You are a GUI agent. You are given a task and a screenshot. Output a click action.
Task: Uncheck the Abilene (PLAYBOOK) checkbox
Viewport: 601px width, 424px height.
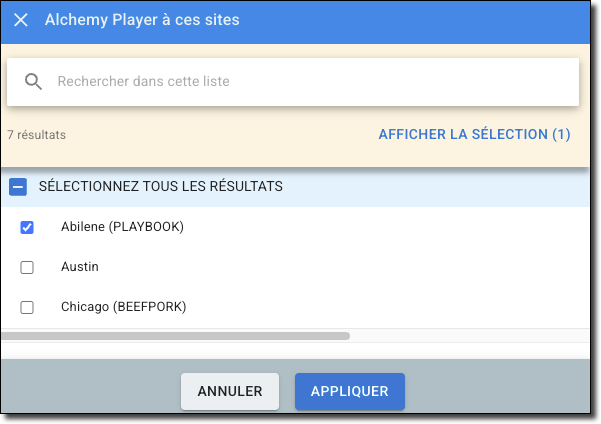27,227
